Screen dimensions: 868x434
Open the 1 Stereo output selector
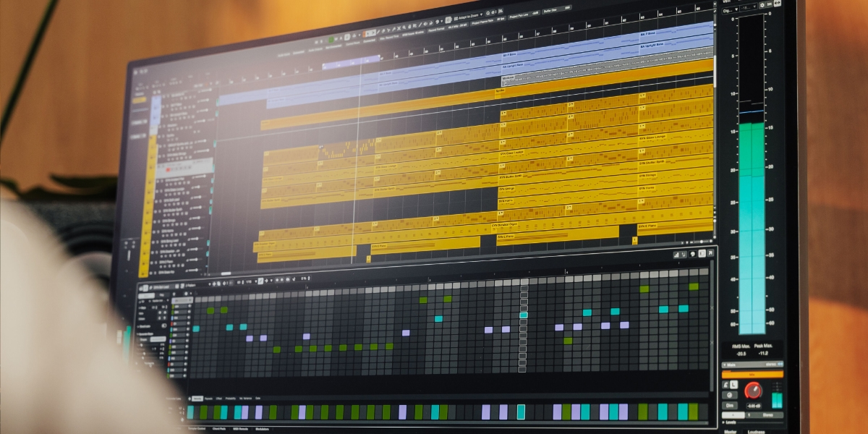(765, 415)
